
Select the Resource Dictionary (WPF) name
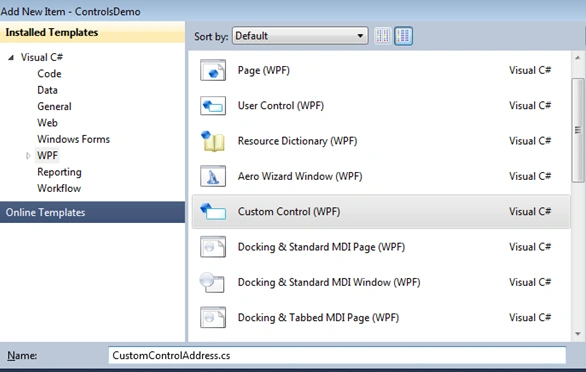tap(297, 141)
